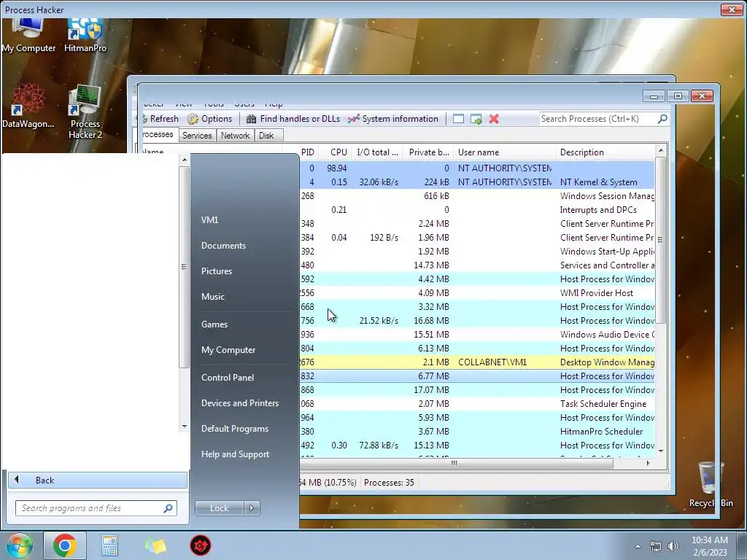Click the find window toolbar icon

click(458, 119)
